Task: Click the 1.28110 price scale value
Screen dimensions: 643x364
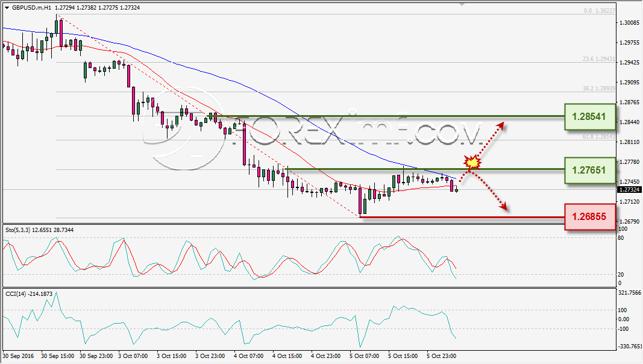Action: (x=630, y=142)
